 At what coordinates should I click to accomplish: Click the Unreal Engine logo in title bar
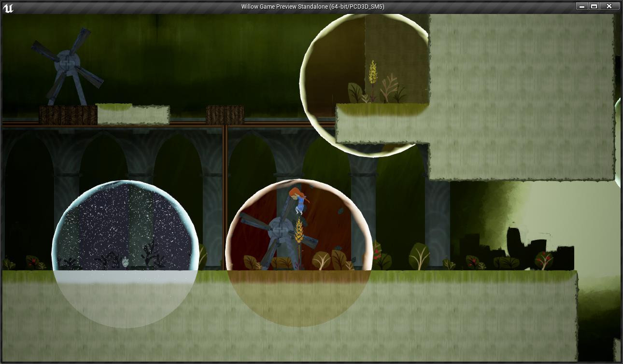8,7
